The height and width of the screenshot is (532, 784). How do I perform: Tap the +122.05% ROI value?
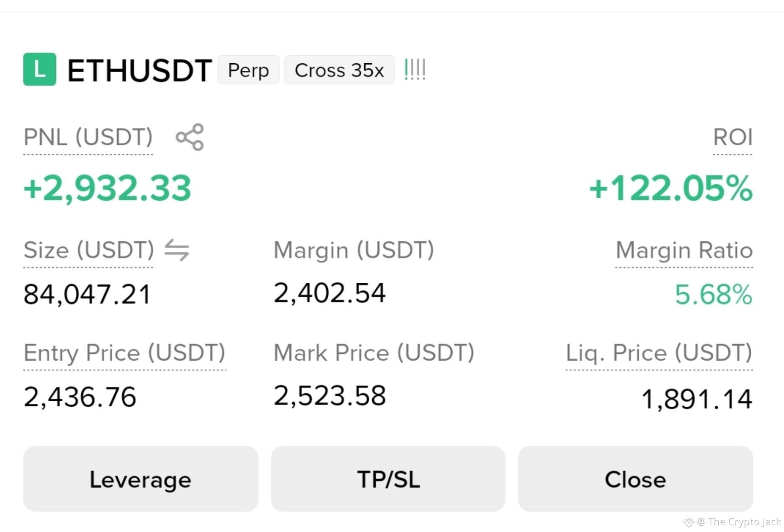(x=671, y=188)
